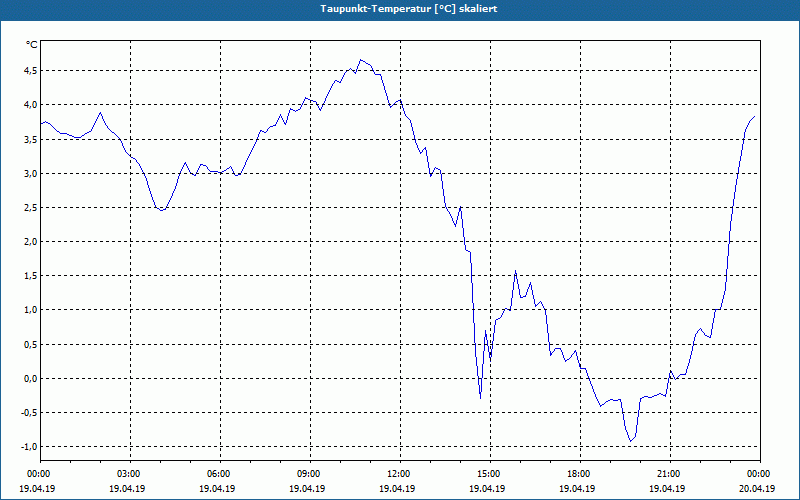This screenshot has height=500, width=800.
Task: Click the '12:00' time label
Action: (x=401, y=474)
